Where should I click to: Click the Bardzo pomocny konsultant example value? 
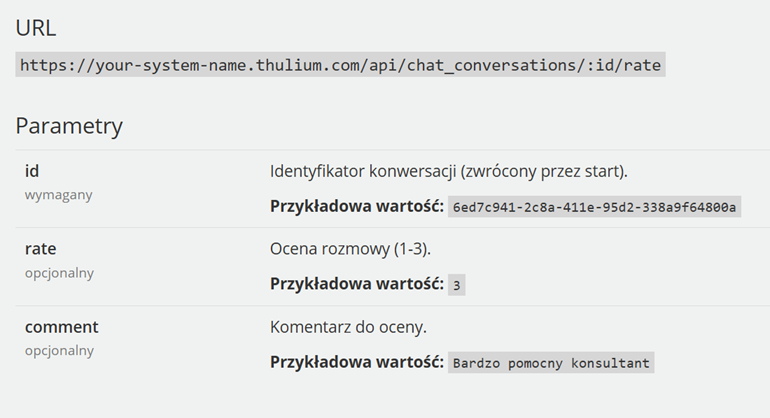(551, 362)
